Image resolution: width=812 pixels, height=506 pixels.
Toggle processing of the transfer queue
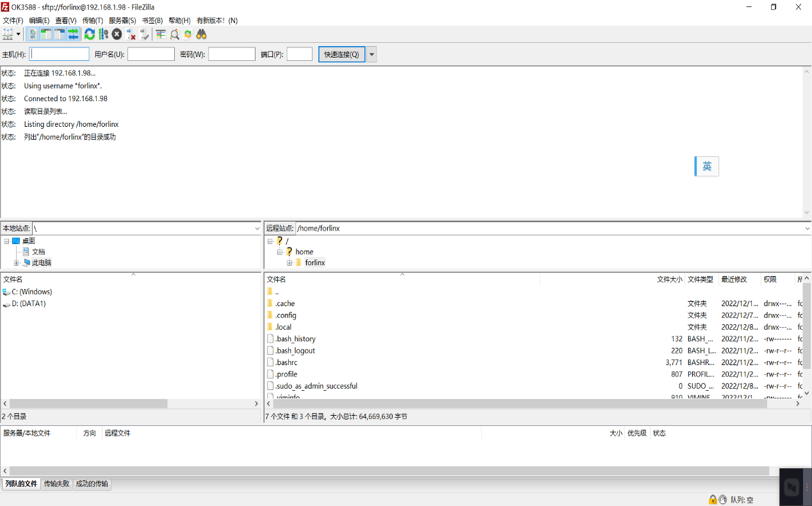(x=103, y=34)
